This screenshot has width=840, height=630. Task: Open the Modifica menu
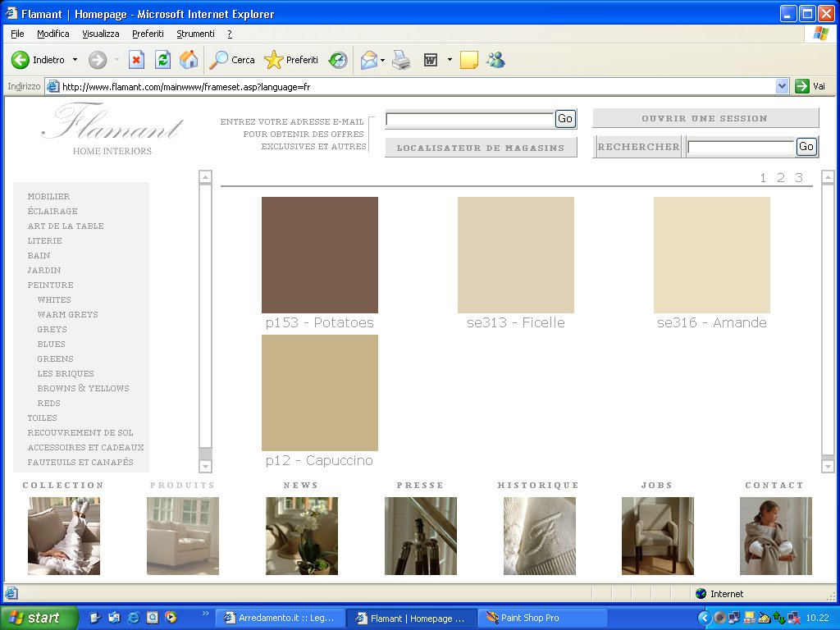[53, 34]
